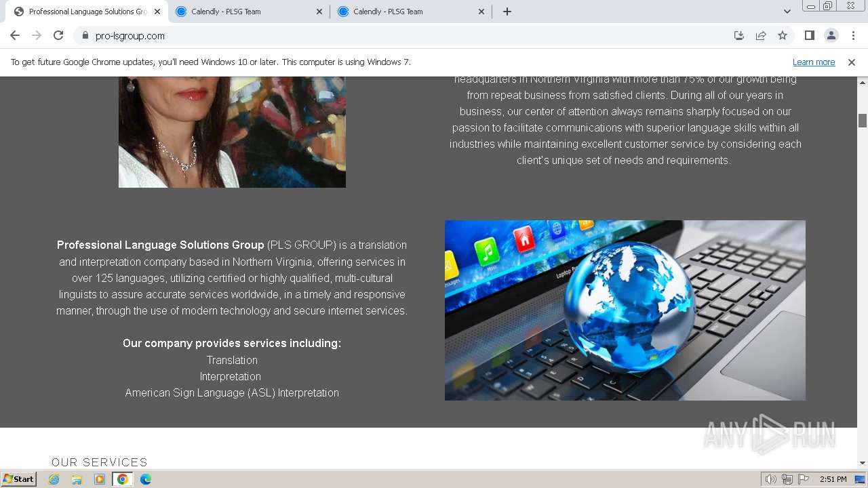
Task: Open the install/download page icon
Action: coord(739,35)
